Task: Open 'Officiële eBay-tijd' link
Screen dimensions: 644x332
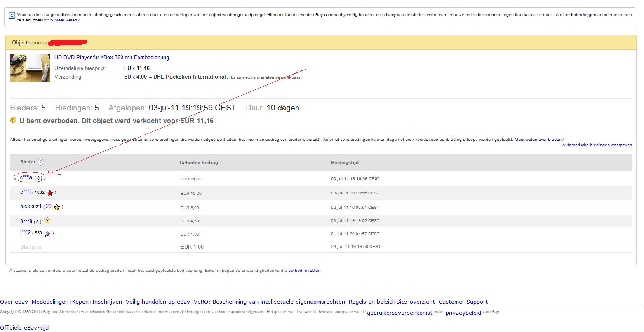Action: pos(24,328)
